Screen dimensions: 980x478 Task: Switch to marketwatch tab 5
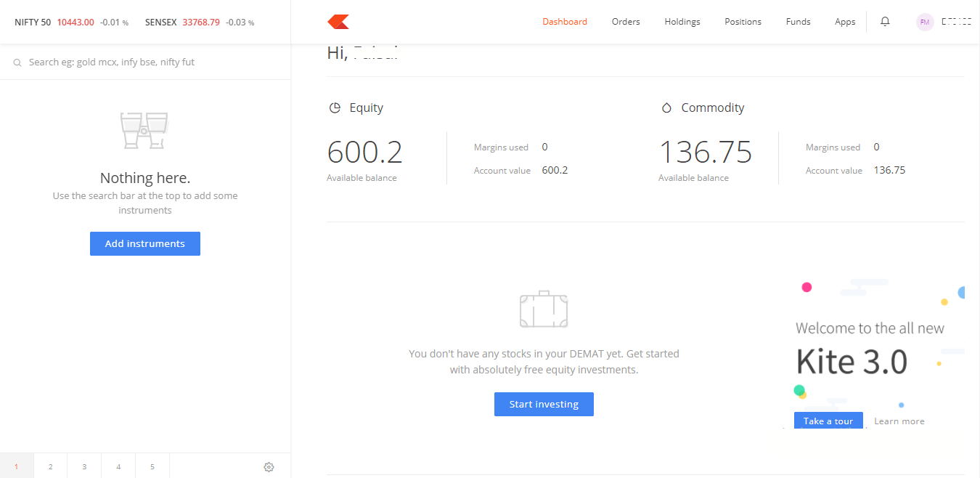pyautogui.click(x=152, y=466)
